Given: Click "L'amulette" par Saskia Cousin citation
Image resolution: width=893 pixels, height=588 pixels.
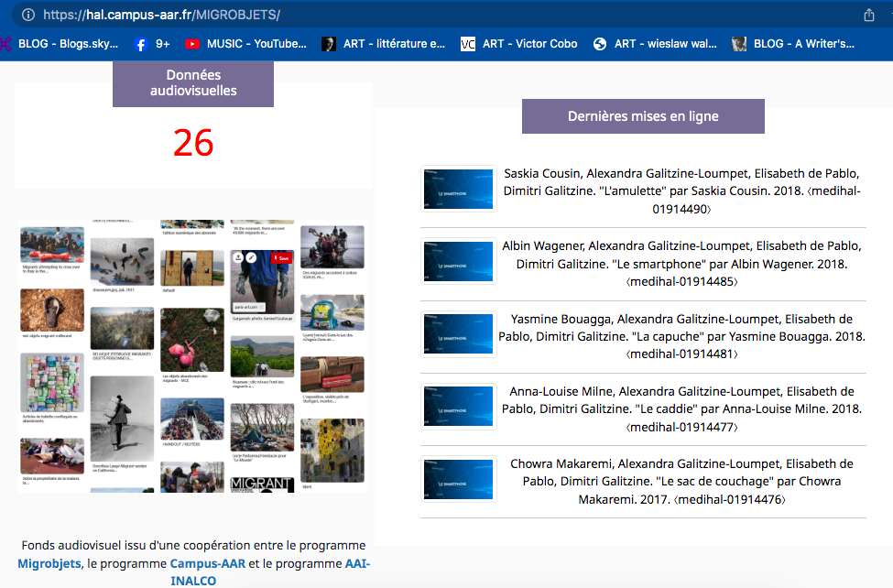Looking at the screenshot, I should [x=681, y=191].
